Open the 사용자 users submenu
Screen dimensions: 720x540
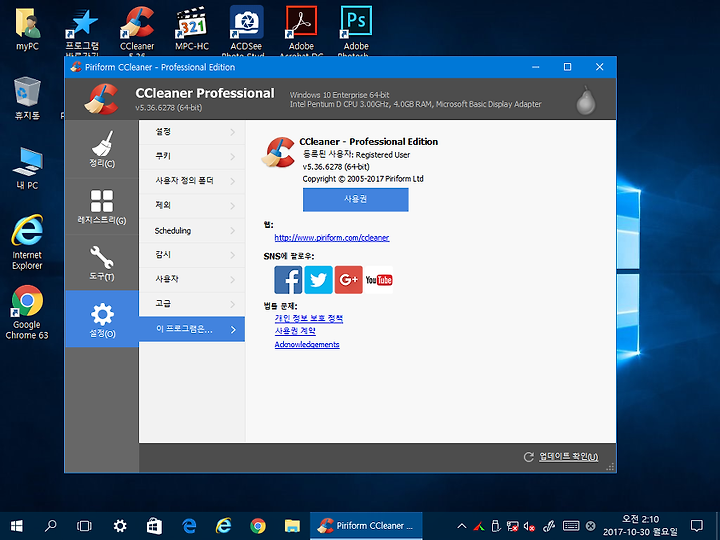192,279
